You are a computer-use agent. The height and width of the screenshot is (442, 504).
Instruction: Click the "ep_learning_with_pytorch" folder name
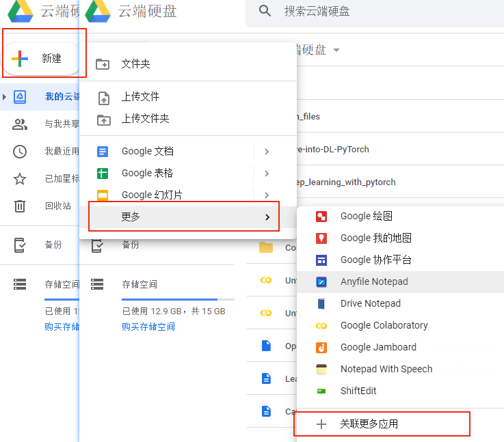click(x=346, y=182)
